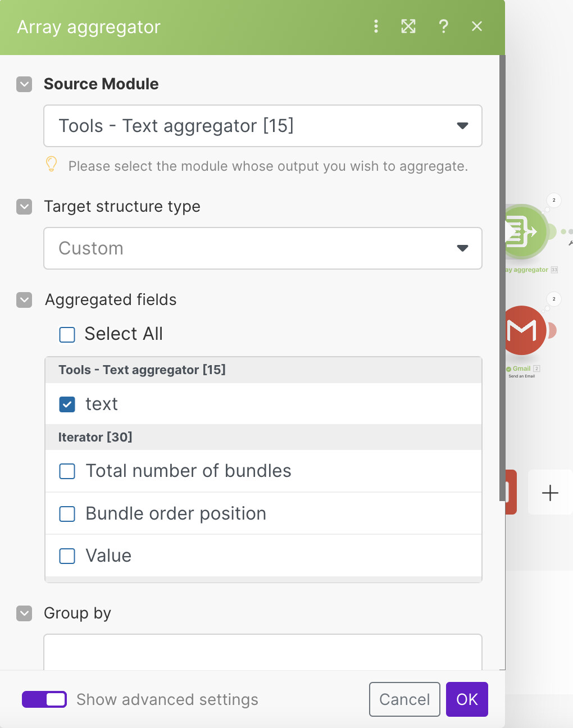573x728 pixels.
Task: Close the Array aggregator dialog
Action: 477,26
